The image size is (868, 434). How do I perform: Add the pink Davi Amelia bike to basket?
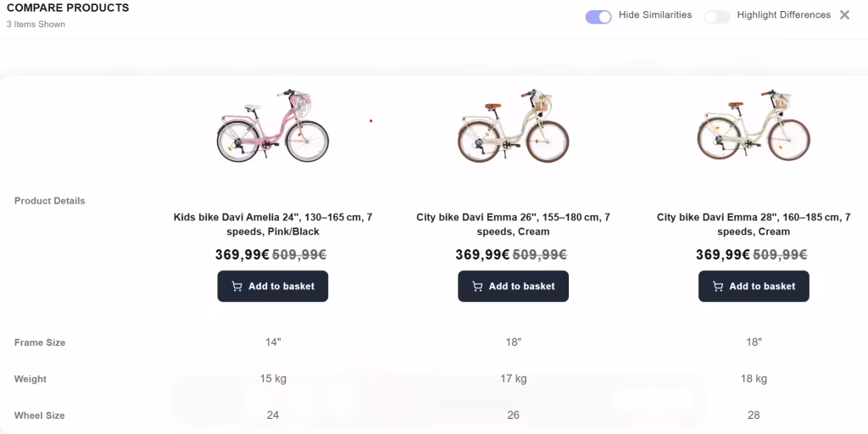[x=273, y=287]
